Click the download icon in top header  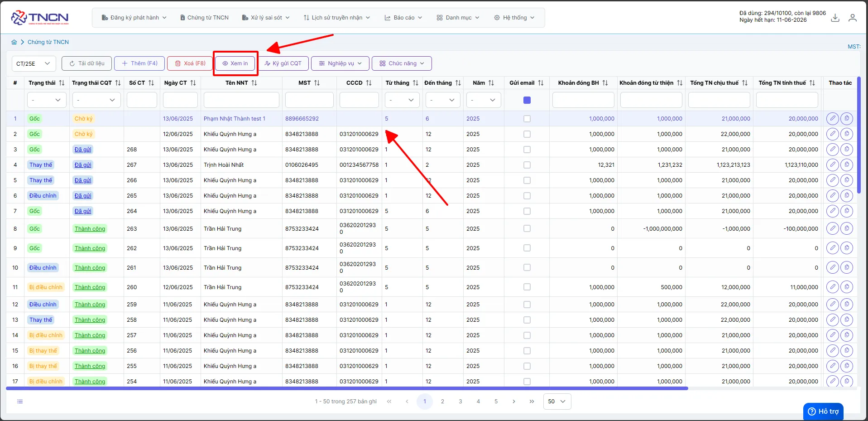point(835,18)
